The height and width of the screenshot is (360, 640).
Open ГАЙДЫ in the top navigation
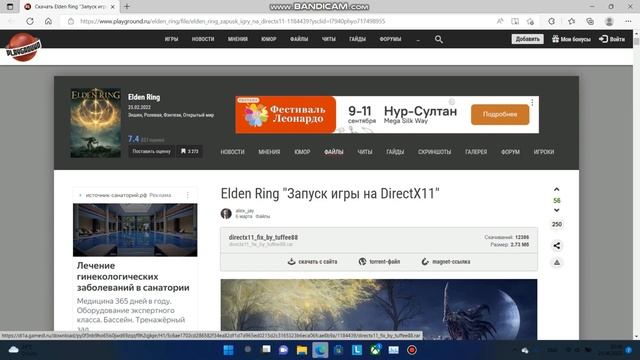358,39
